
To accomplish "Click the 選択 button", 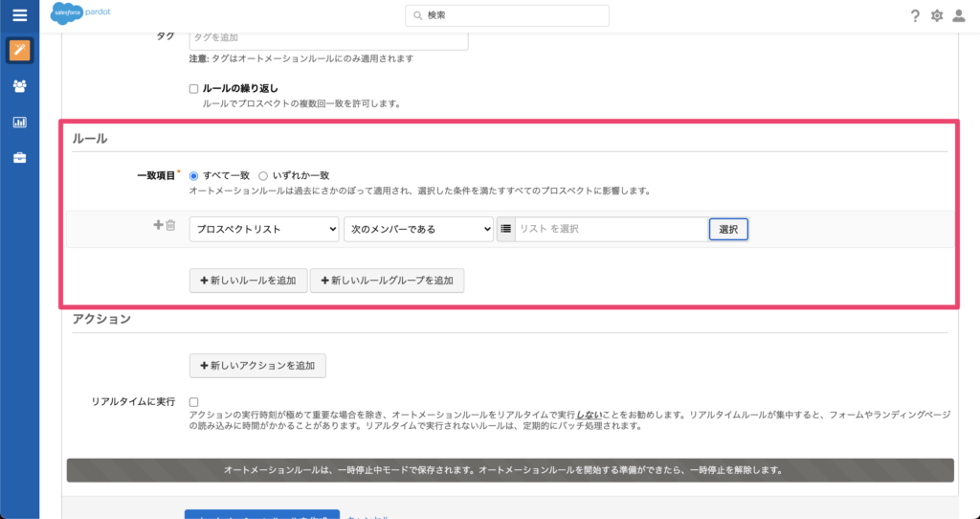I will point(728,230).
